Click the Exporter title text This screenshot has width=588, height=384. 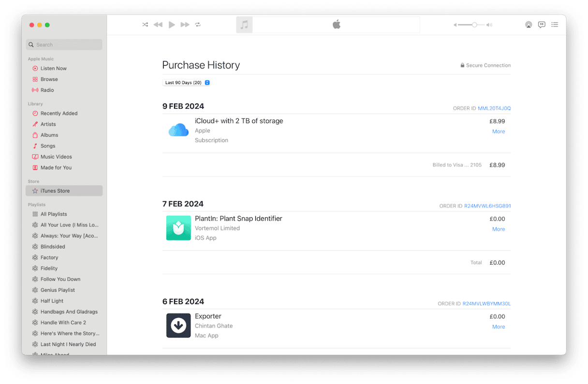pos(208,316)
